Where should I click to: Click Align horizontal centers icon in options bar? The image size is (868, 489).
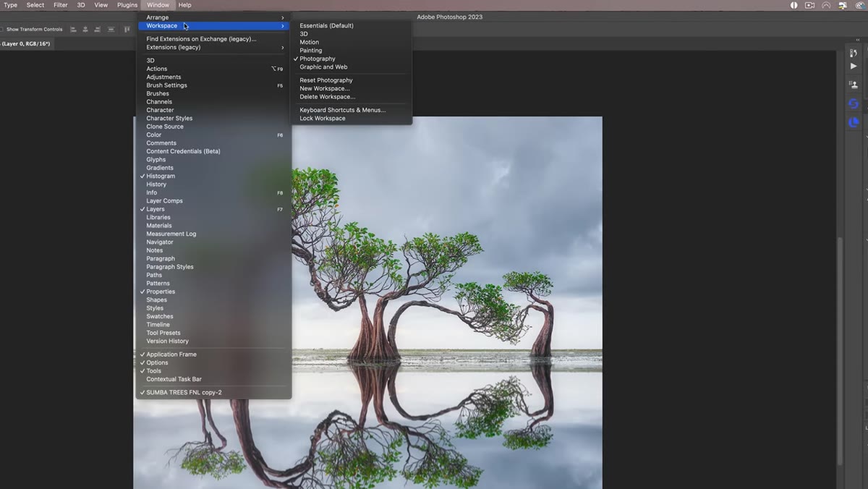point(85,30)
